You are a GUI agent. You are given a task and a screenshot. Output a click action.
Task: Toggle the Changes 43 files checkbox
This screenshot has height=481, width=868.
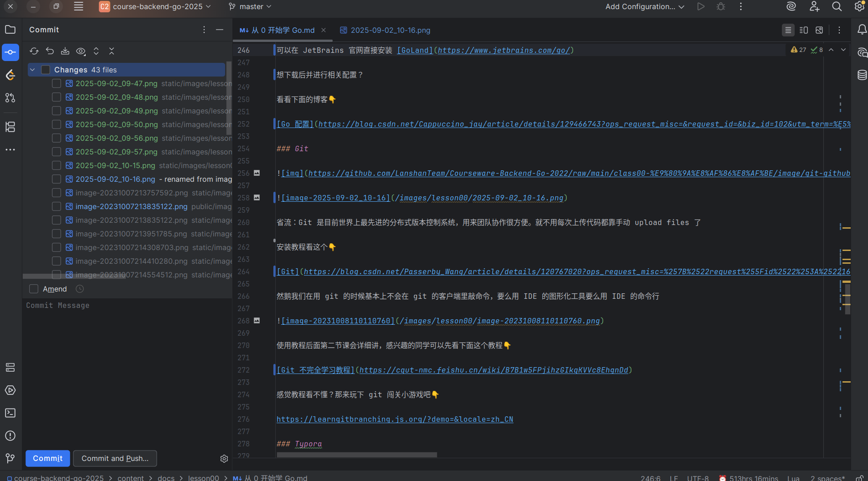(46, 70)
